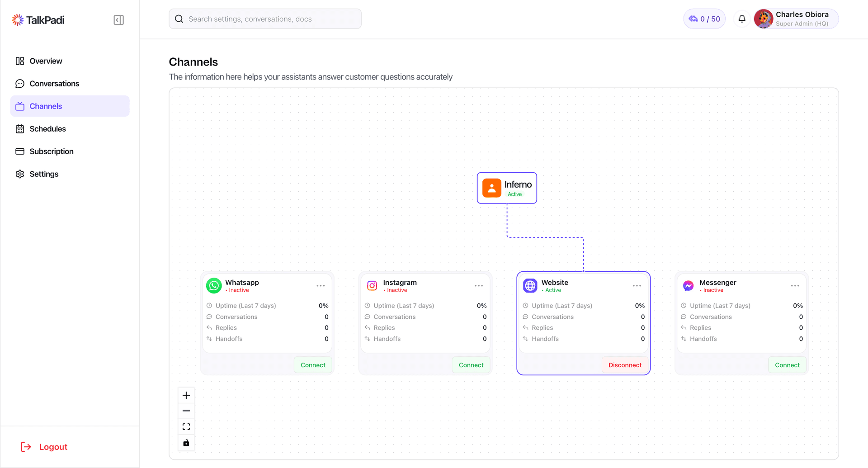The height and width of the screenshot is (468, 868).
Task: Click the Logout arrow icon
Action: coord(26,447)
